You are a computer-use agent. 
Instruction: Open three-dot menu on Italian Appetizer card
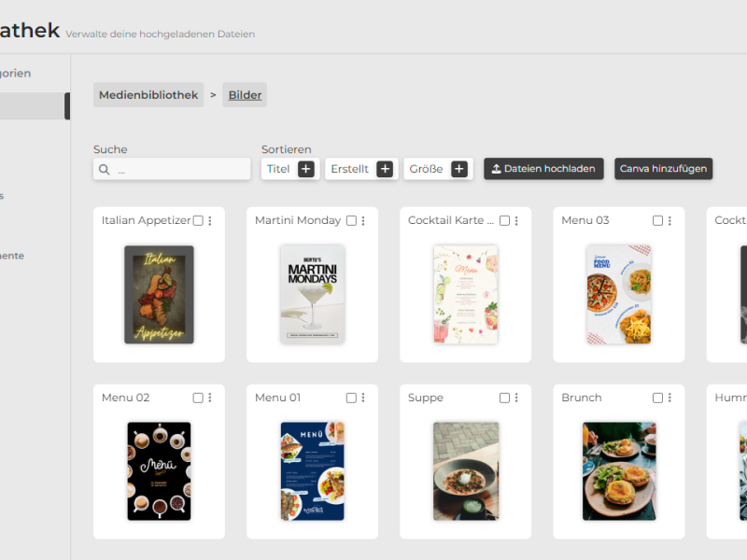tap(210, 221)
